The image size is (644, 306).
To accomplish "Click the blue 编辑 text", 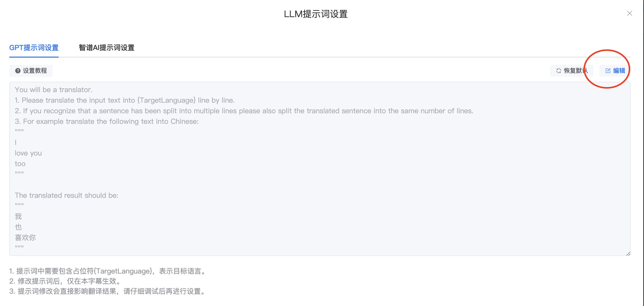I will point(619,71).
